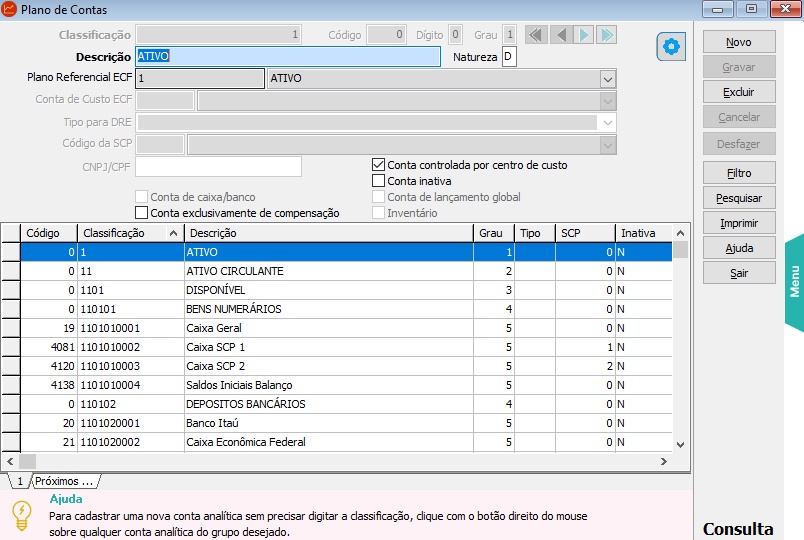This screenshot has width=804, height=540.
Task: Click the Inativa column header
Action: coord(644,233)
